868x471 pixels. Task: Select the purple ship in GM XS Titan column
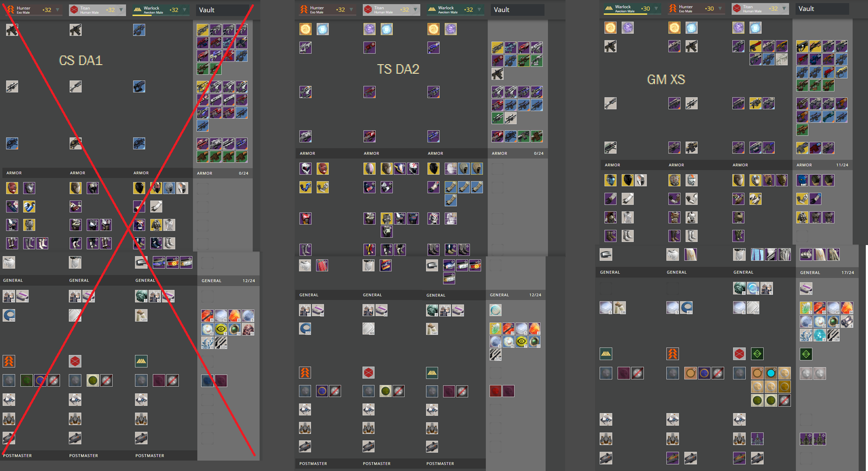coord(757,438)
